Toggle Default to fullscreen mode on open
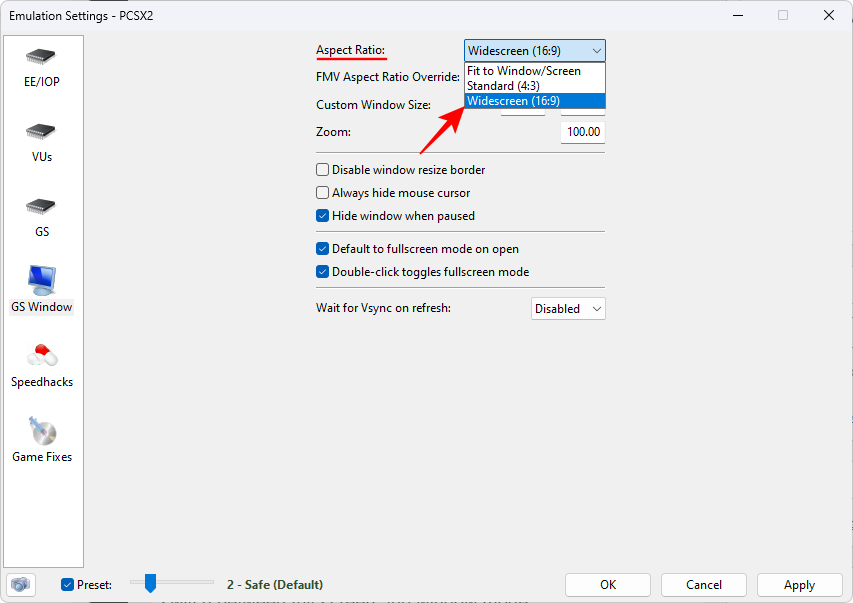Screen dimensions: 853x603 [323, 249]
